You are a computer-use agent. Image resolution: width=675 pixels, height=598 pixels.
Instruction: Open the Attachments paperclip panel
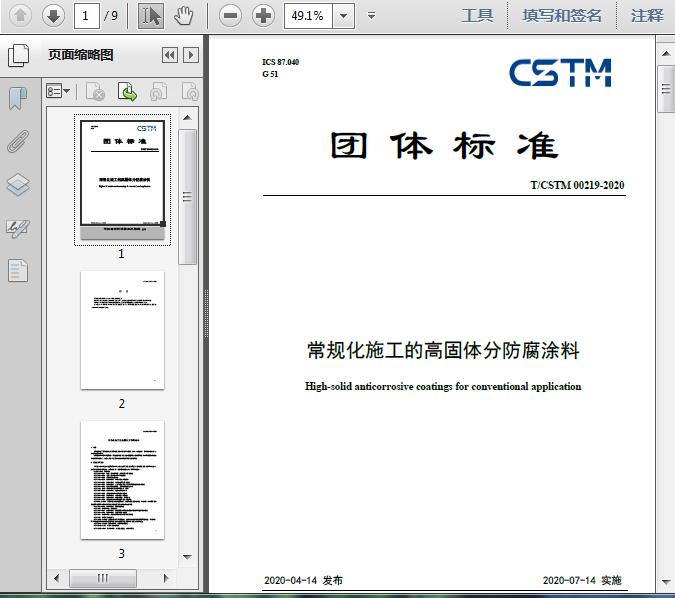(x=18, y=141)
